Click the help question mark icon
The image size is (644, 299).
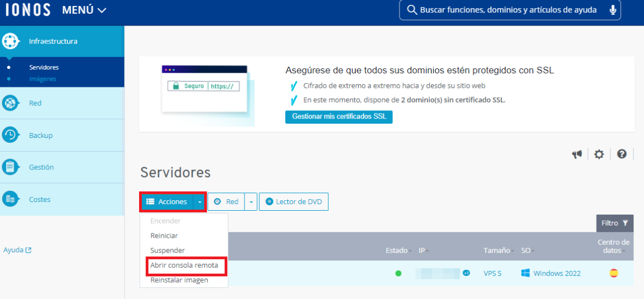[x=622, y=154]
